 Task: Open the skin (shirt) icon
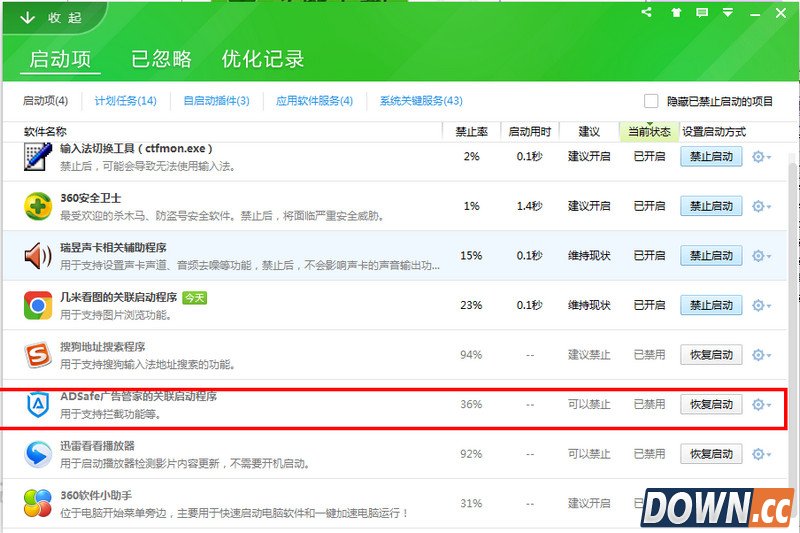click(676, 13)
